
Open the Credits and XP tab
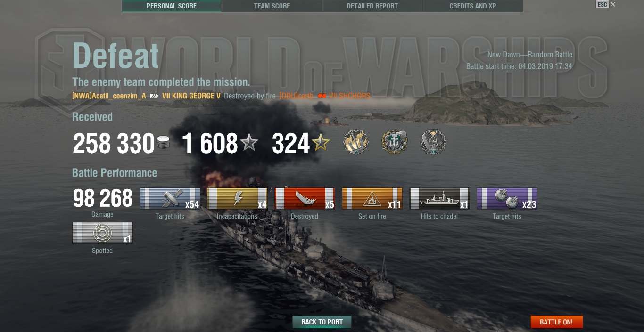pyautogui.click(x=472, y=6)
